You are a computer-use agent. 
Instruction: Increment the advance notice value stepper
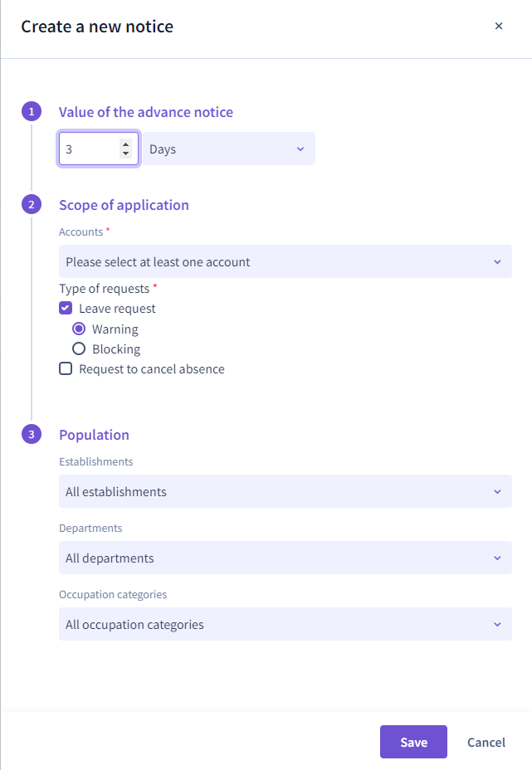126,144
